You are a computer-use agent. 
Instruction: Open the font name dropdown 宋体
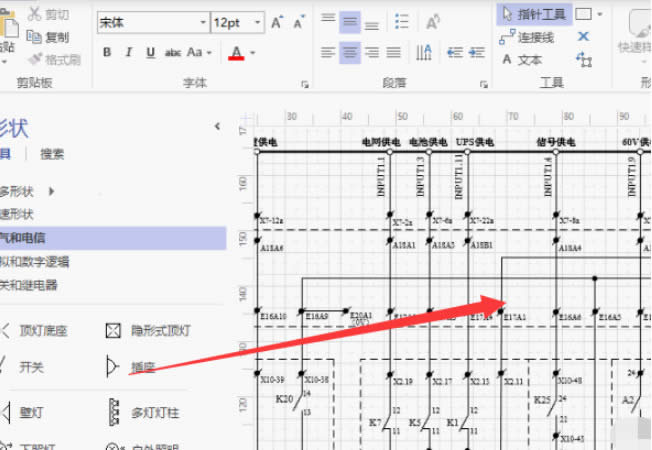click(x=152, y=22)
